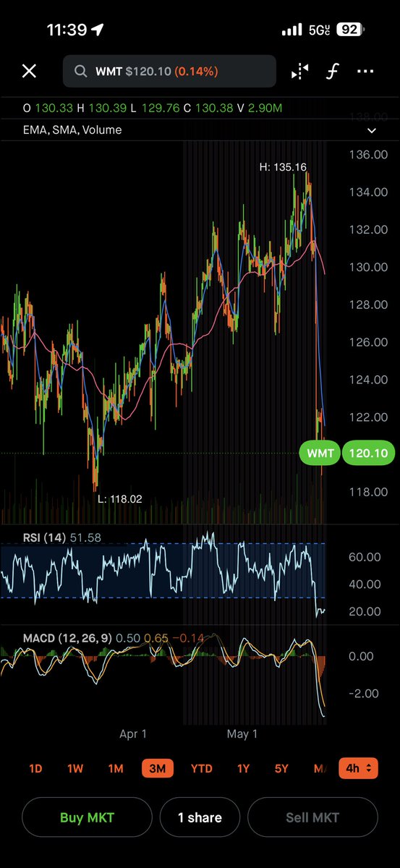This screenshot has height=868, width=400.
Task: Tap the OHLC values readout line
Action: 153,109
